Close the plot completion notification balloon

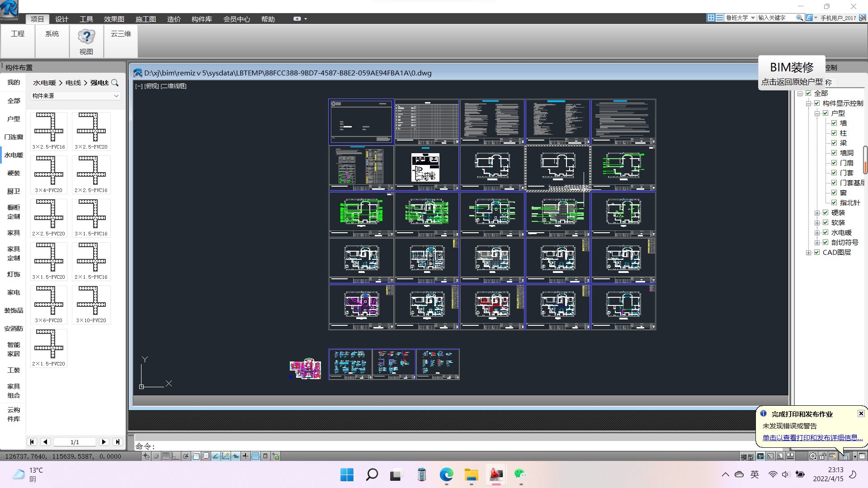tap(861, 413)
